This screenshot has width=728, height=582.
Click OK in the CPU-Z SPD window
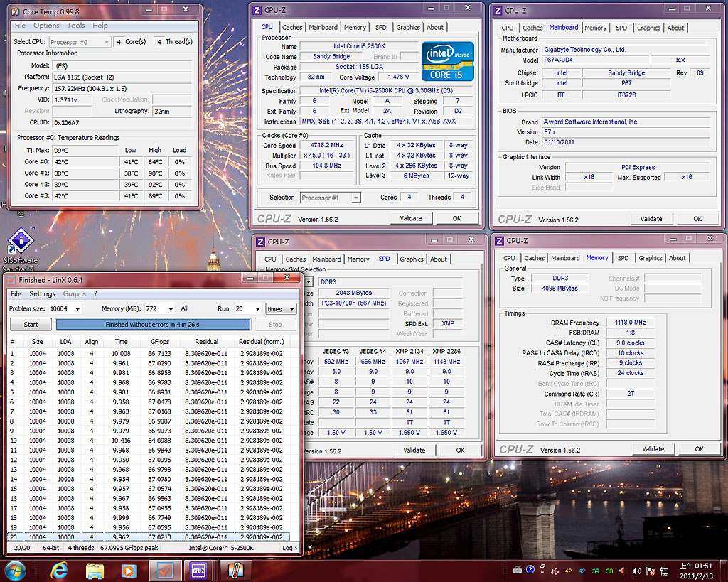[460, 450]
